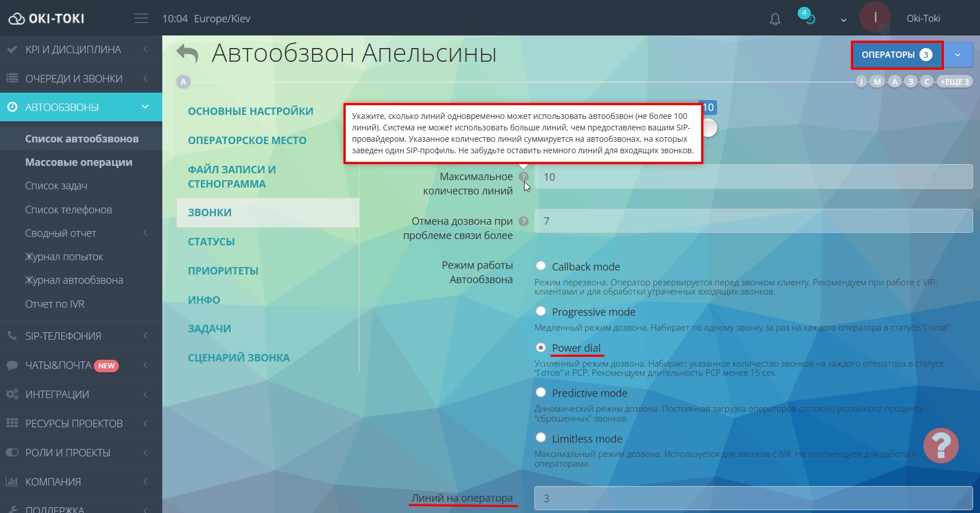Screen dimensions: 980x513
Task: Select Limitless mode radio button
Action: 541,438
